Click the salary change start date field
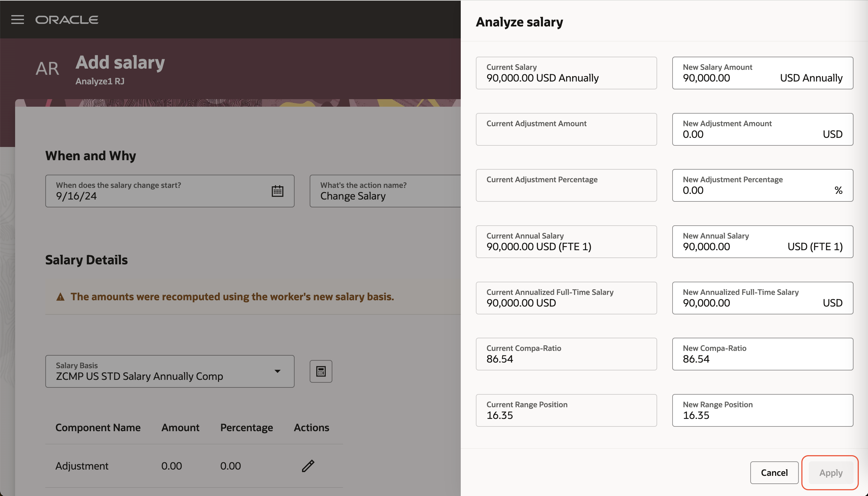The height and width of the screenshot is (496, 868). pos(170,191)
